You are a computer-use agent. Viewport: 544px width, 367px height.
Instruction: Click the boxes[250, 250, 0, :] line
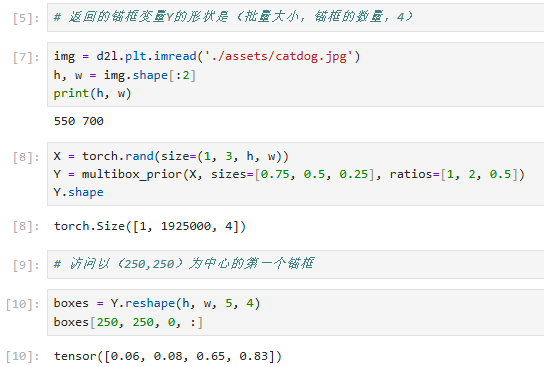pos(128,322)
